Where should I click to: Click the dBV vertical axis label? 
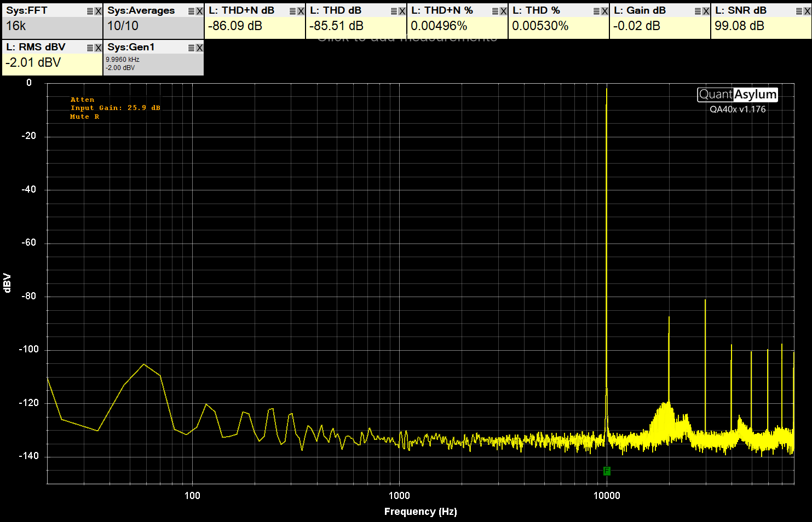[7, 283]
